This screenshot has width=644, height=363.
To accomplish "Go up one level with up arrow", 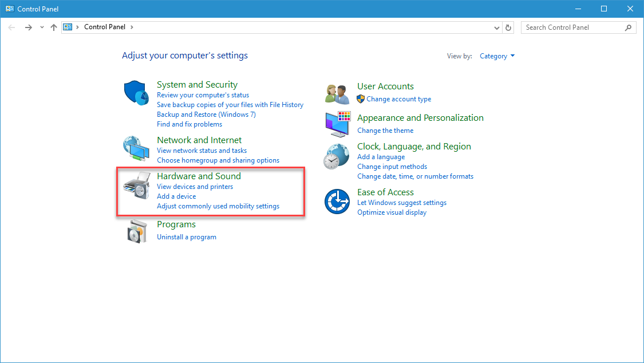I will click(53, 27).
